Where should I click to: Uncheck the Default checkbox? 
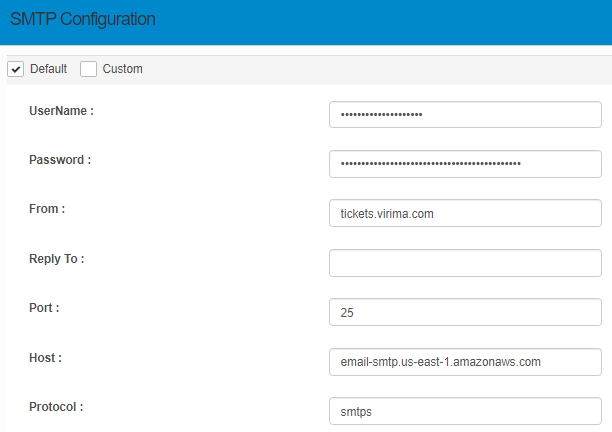tap(16, 69)
